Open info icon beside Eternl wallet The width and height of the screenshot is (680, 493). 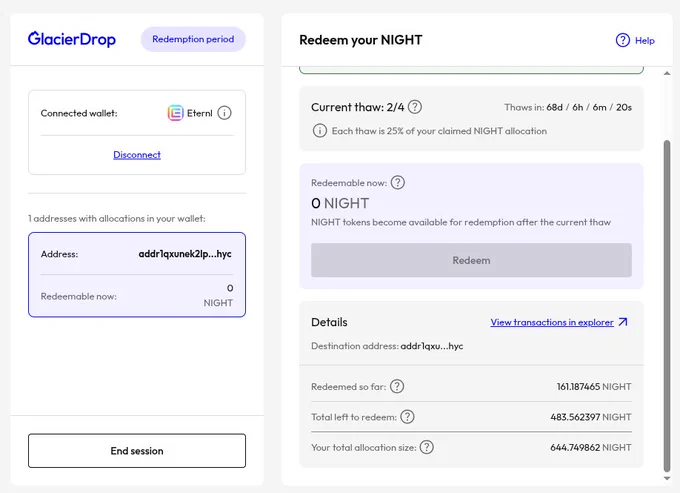pos(224,113)
